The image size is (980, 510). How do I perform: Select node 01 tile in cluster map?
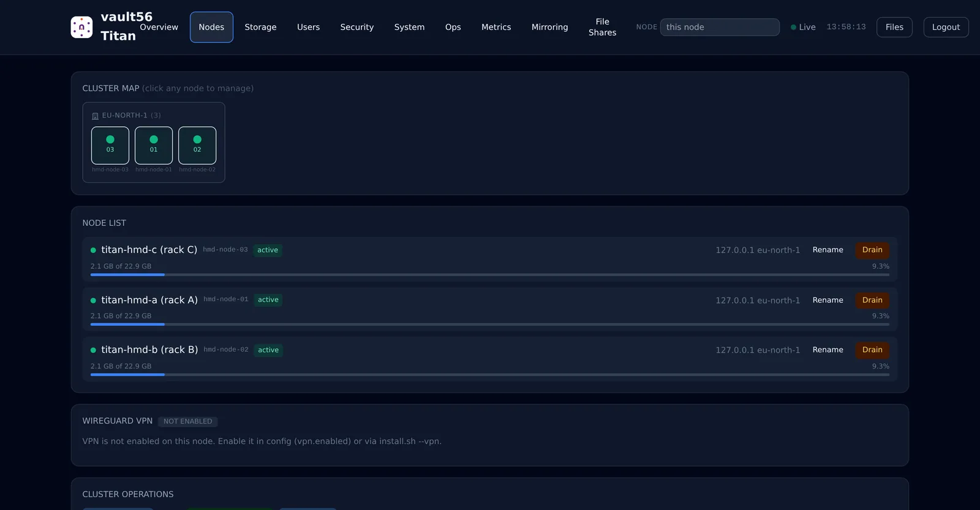coord(154,145)
